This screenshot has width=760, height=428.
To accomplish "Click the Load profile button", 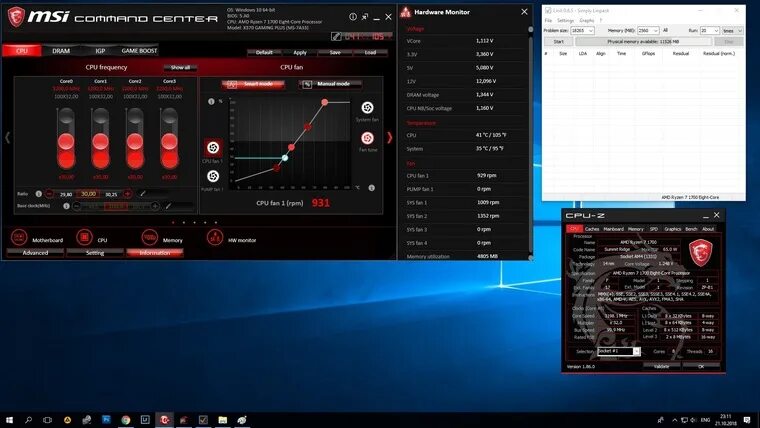I will [370, 52].
